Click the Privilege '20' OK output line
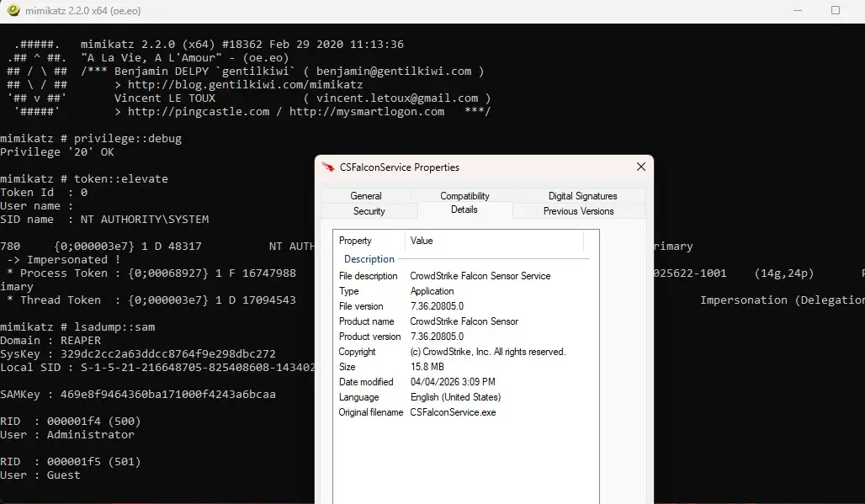The width and height of the screenshot is (865, 504). click(x=57, y=151)
